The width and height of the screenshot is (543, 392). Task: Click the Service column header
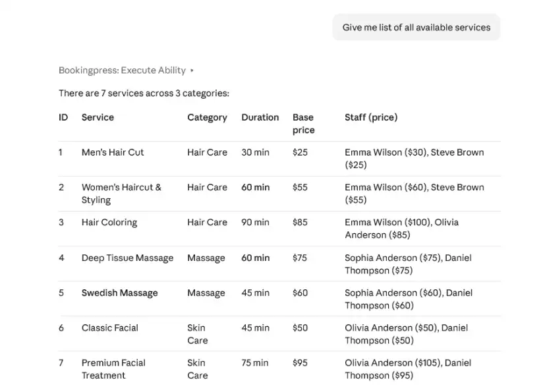(x=98, y=117)
